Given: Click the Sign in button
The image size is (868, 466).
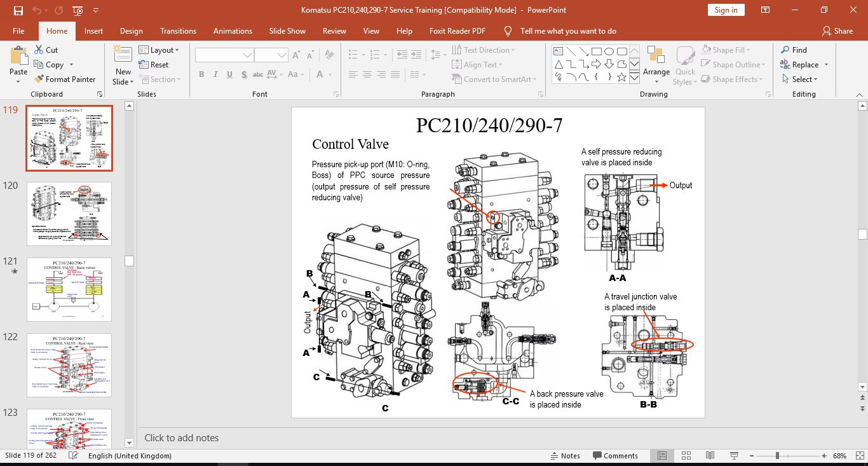Looking at the screenshot, I should tap(726, 10).
